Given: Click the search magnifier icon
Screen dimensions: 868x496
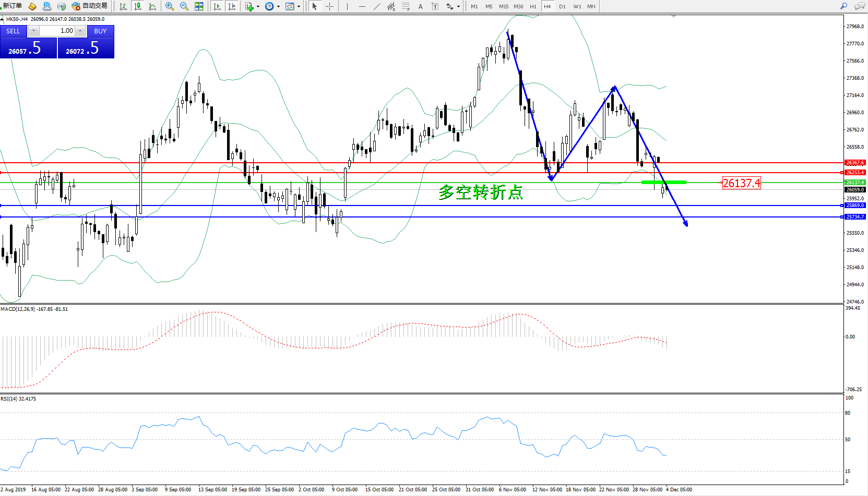Looking at the screenshot, I should coord(843,6).
